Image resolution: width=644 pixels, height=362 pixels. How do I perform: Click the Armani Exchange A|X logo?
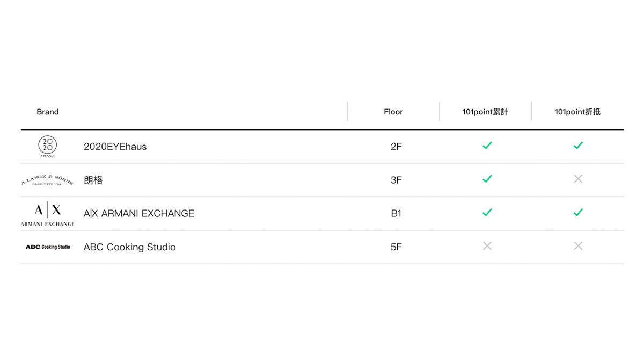pyautogui.click(x=48, y=214)
